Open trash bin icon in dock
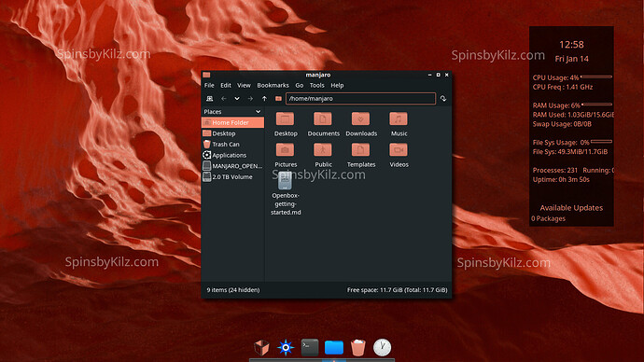 358,348
